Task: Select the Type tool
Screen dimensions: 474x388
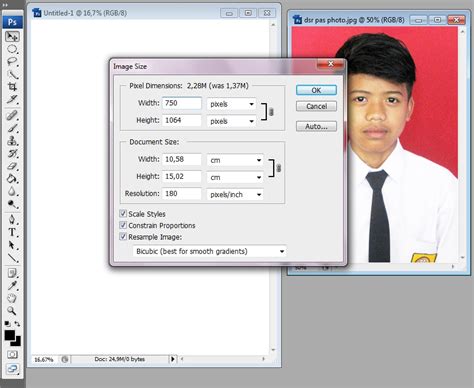Action: [x=12, y=232]
